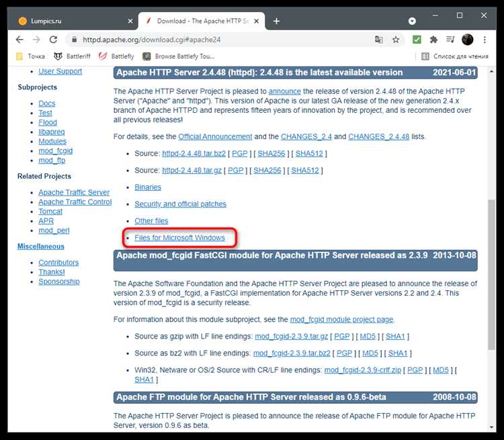Go back to the previous page

[x=19, y=40]
